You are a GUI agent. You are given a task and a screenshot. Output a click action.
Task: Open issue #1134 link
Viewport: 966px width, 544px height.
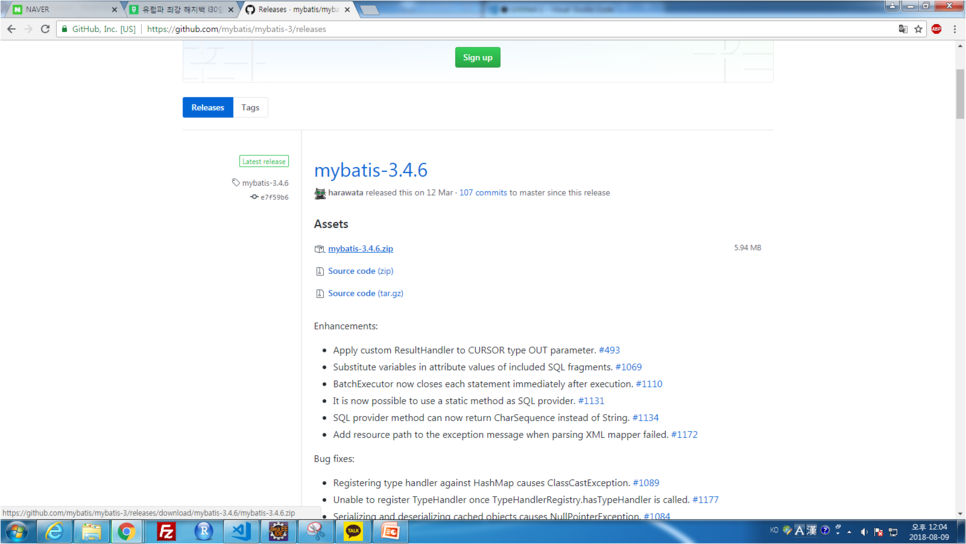[x=645, y=418]
